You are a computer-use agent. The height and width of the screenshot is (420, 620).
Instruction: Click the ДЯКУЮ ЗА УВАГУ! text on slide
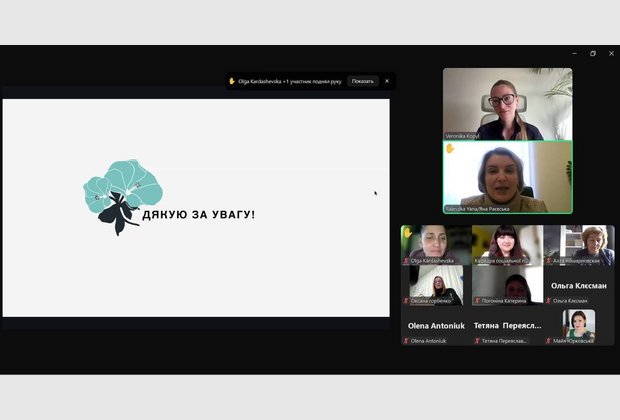click(198, 215)
